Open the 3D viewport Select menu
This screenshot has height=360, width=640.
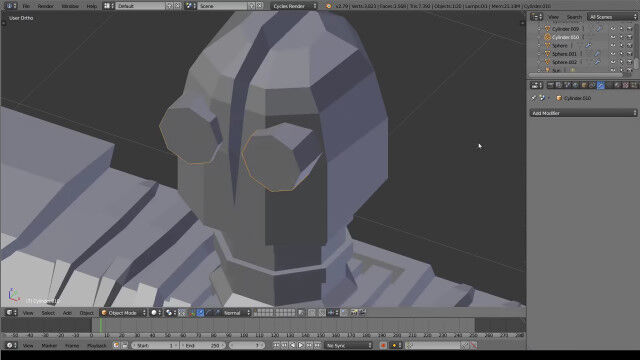pos(48,313)
